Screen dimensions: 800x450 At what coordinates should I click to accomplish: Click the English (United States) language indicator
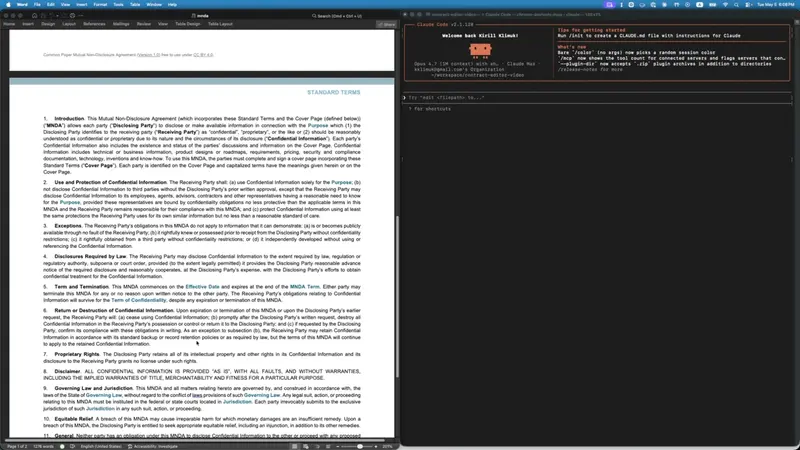tap(101, 446)
